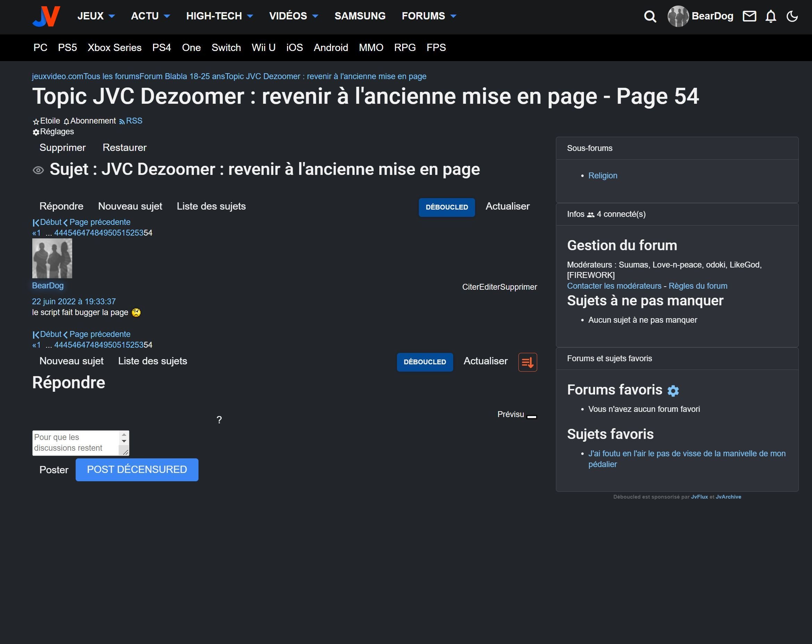Open favorite topic about manivelle de pédalier
This screenshot has width=812, height=644.
pos(687,459)
